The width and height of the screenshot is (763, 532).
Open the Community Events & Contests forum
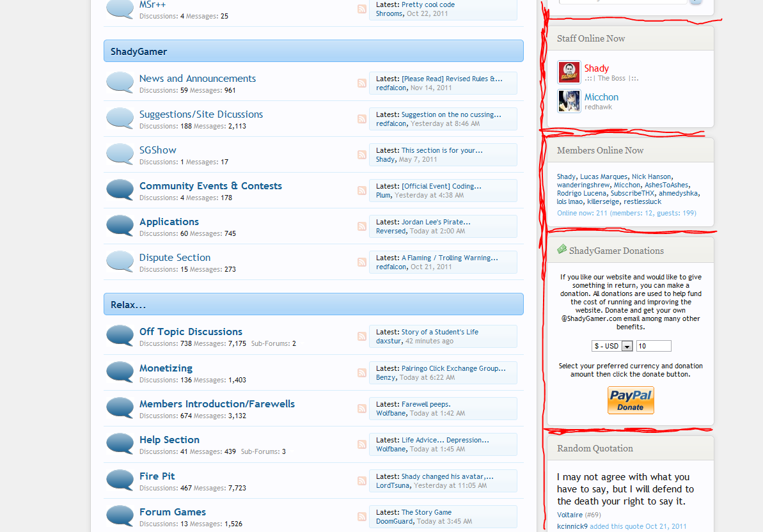[210, 186]
